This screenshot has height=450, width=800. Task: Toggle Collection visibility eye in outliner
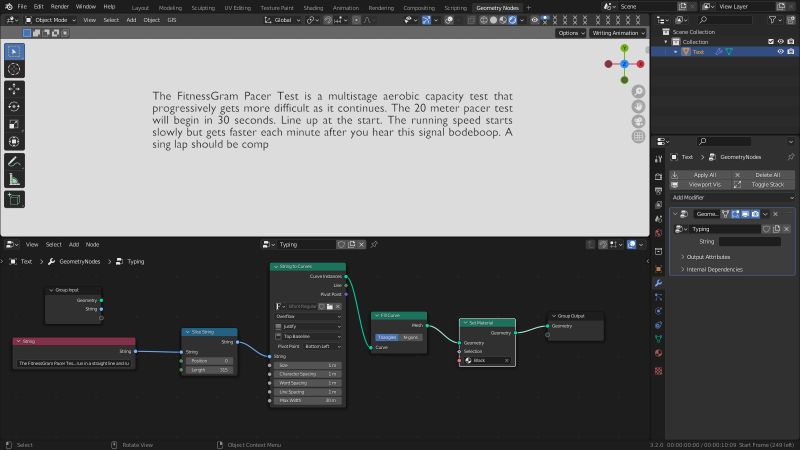tap(780, 42)
